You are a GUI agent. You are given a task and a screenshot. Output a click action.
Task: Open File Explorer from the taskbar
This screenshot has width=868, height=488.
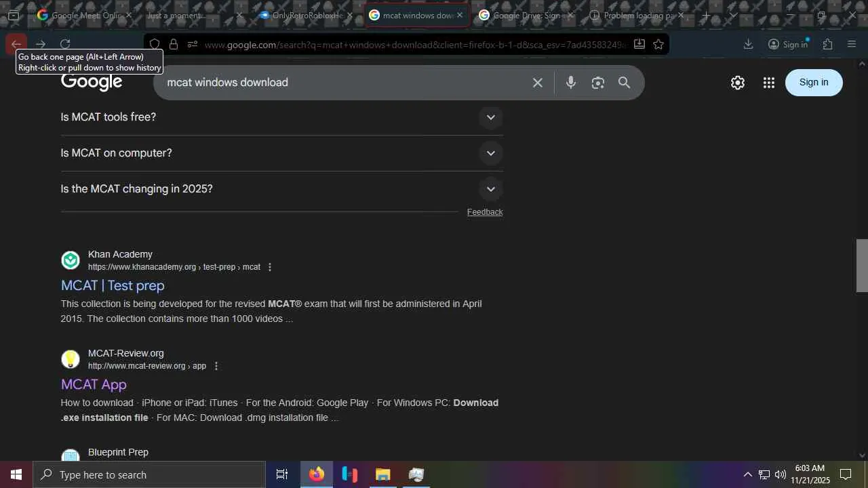point(382,474)
